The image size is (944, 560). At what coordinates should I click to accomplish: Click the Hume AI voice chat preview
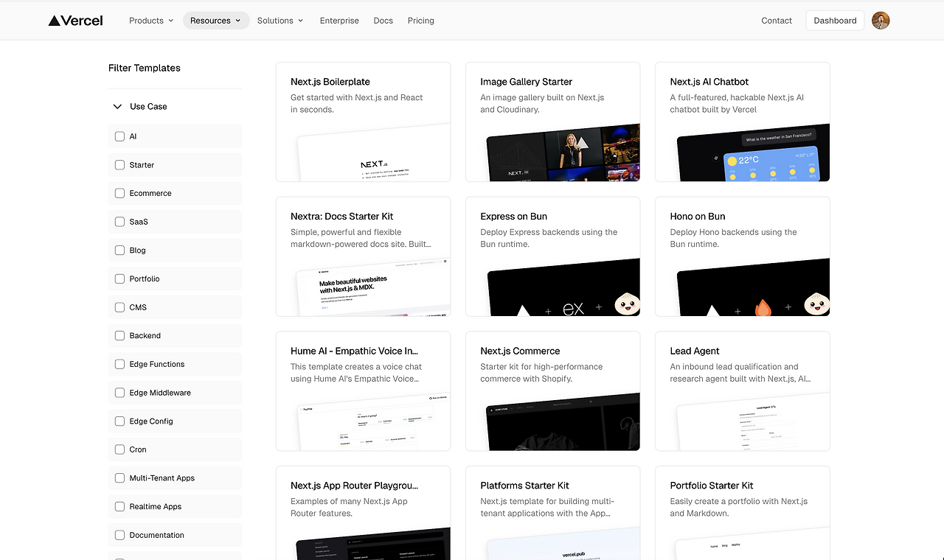coord(373,423)
